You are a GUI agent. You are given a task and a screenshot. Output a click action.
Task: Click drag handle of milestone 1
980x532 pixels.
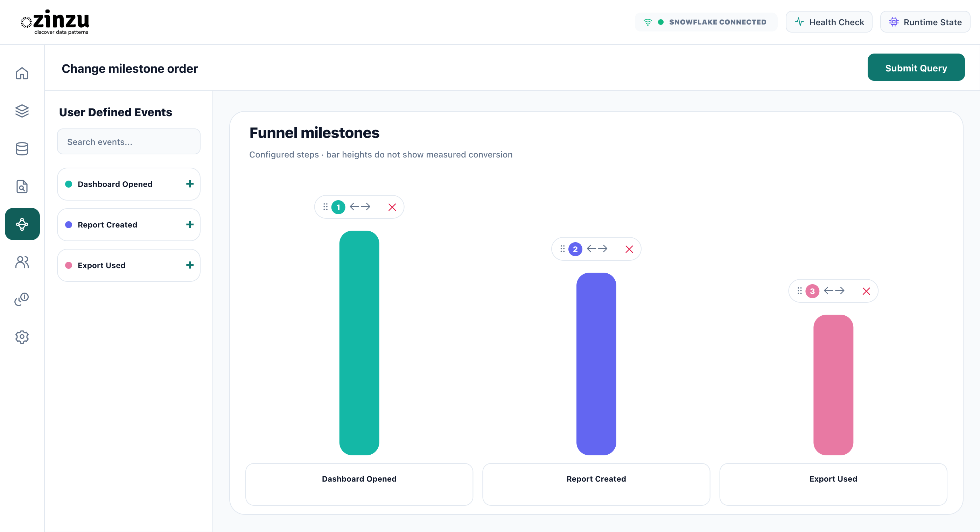(x=325, y=206)
